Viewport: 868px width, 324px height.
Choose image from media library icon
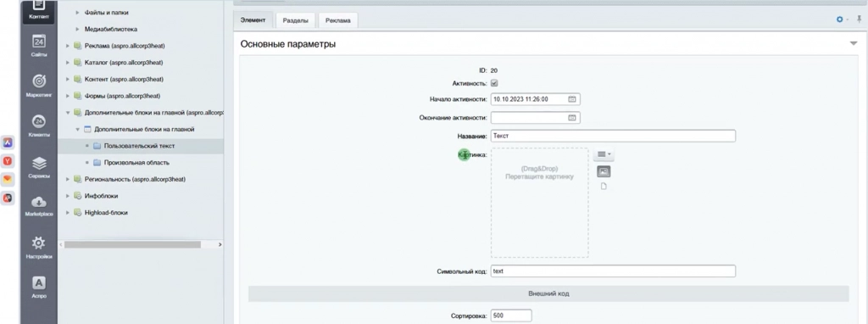[x=604, y=171]
